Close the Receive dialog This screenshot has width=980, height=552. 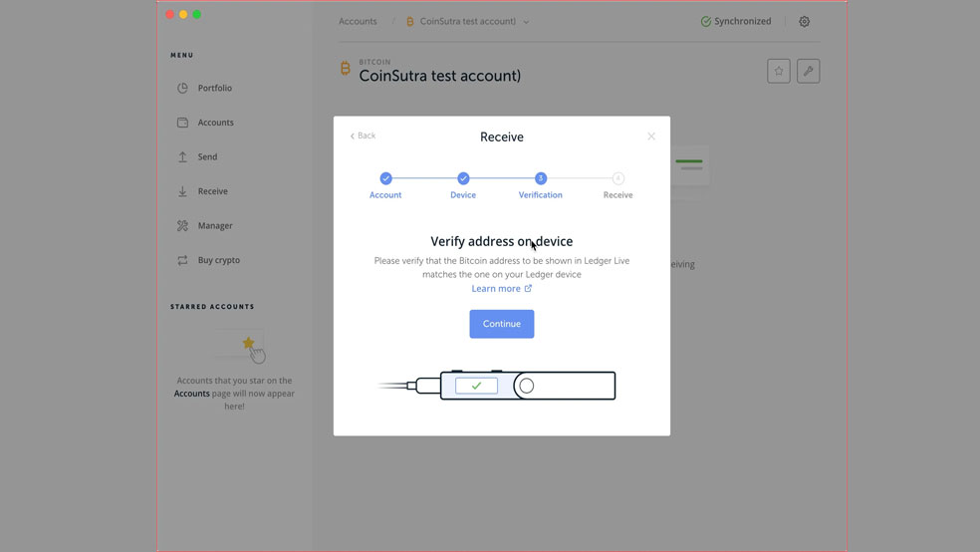(651, 137)
